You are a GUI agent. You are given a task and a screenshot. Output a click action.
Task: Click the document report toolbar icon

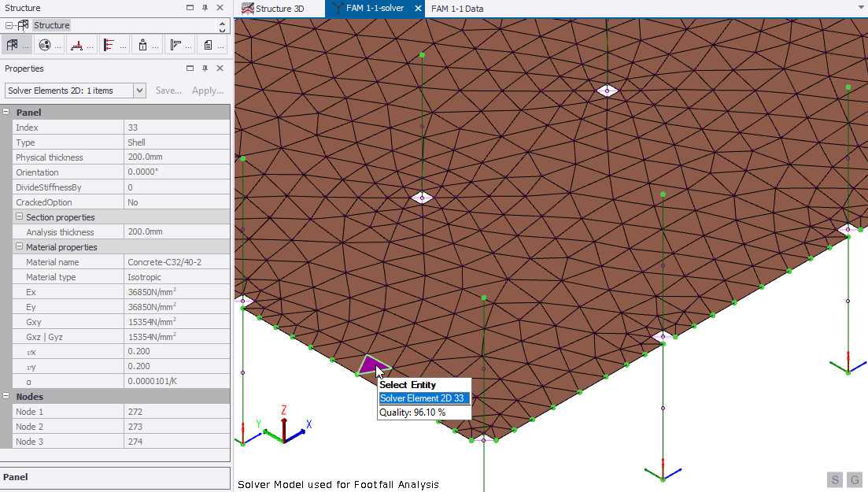point(210,45)
